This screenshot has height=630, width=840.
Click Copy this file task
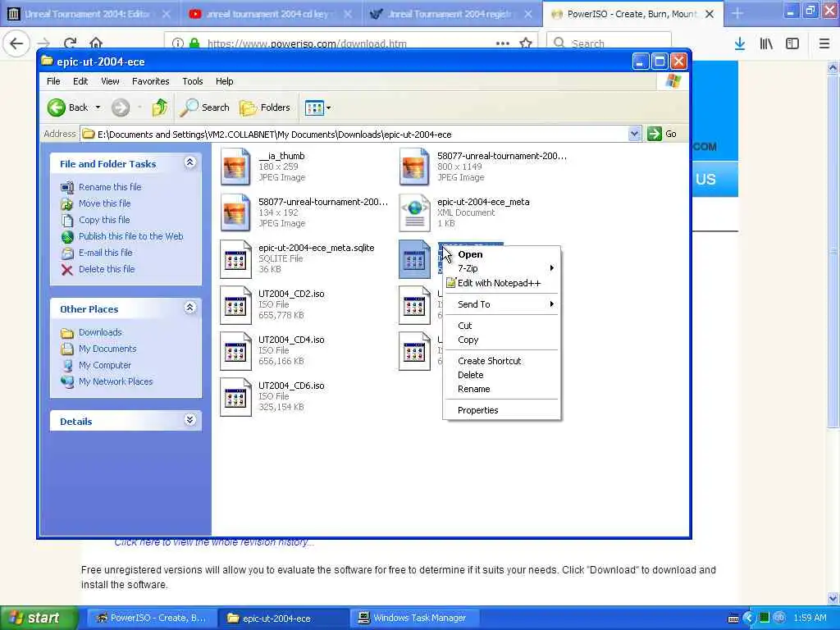coord(104,220)
